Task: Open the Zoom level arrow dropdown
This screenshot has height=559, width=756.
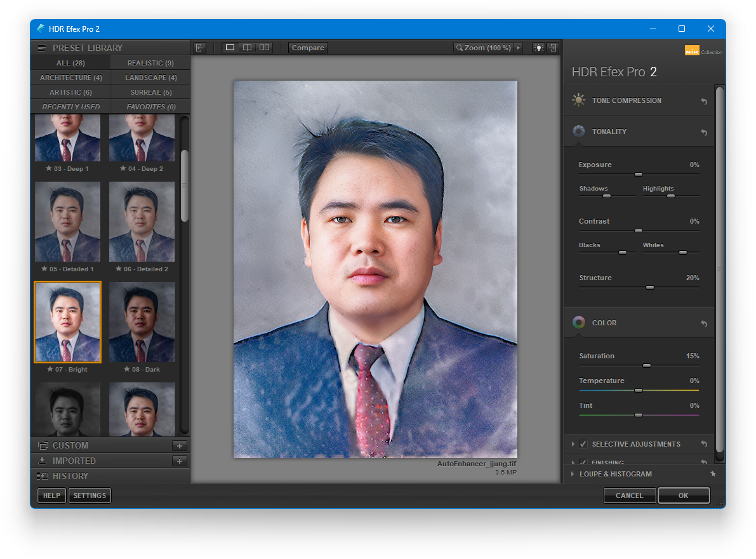Action: 519,48
